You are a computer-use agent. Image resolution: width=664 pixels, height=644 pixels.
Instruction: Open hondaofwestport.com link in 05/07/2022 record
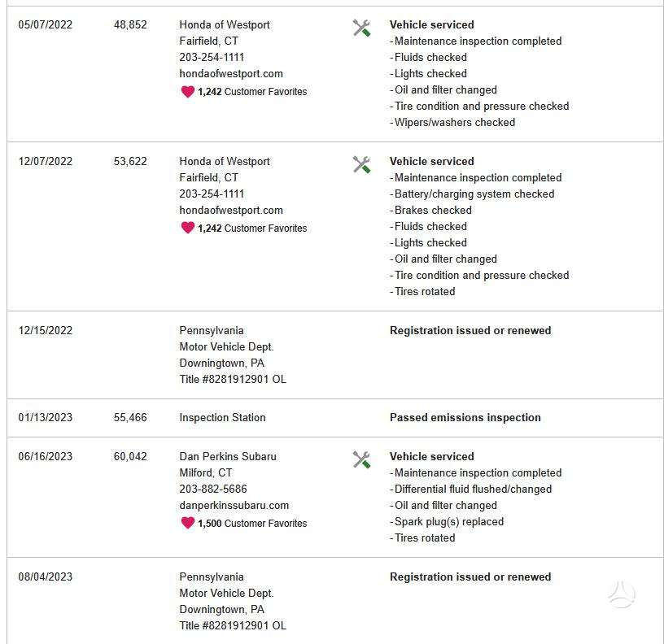pyautogui.click(x=231, y=74)
